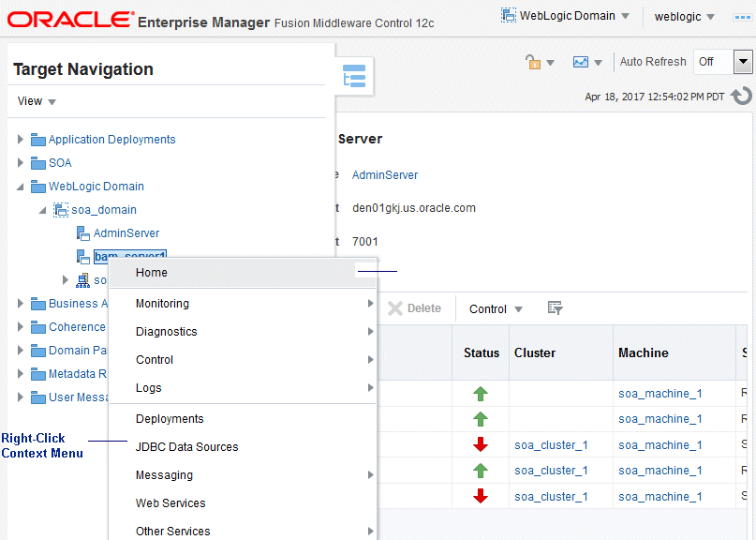Click the Business folder icon
The image size is (756, 540).
38,304
